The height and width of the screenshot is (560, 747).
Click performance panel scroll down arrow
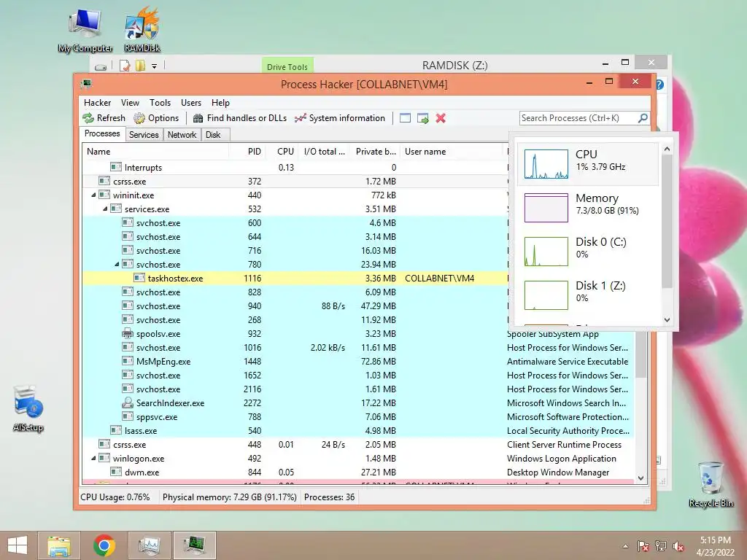(667, 320)
